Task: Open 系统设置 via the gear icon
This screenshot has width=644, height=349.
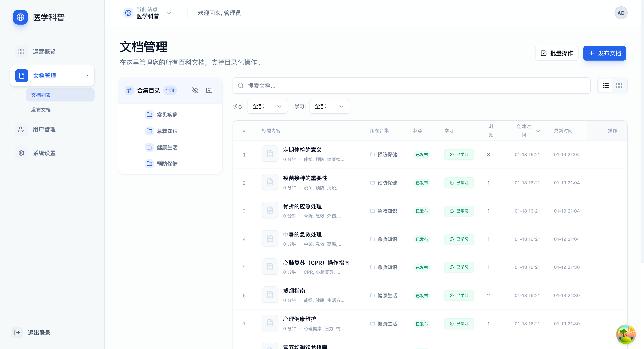Action: coord(21,153)
